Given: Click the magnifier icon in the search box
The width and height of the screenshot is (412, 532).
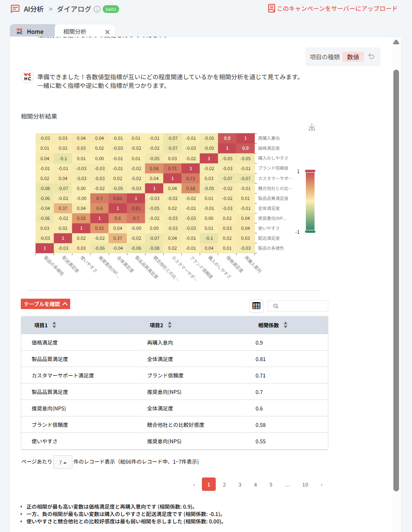Looking at the screenshot, I should pyautogui.click(x=276, y=306).
